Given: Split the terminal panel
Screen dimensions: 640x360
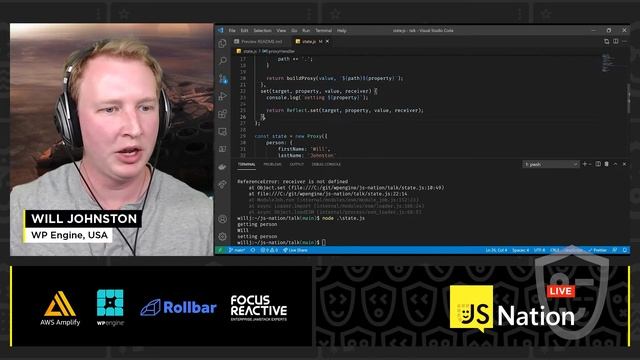Looking at the screenshot, I should 598,164.
